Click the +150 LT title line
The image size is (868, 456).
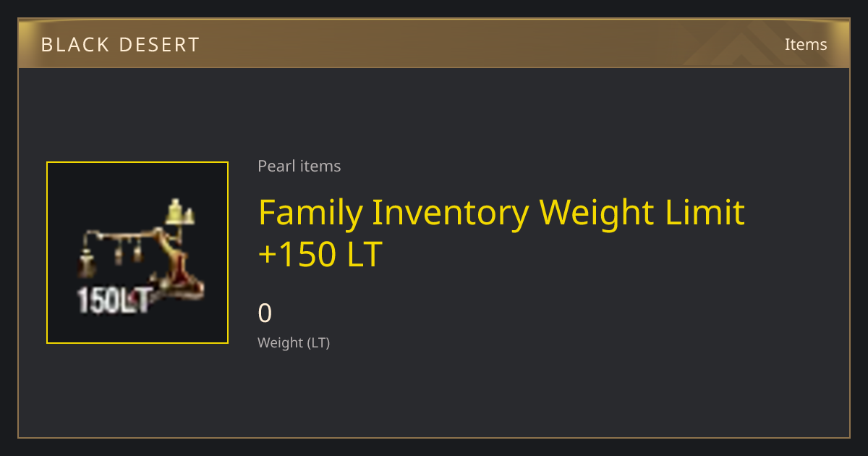pyautogui.click(x=320, y=255)
